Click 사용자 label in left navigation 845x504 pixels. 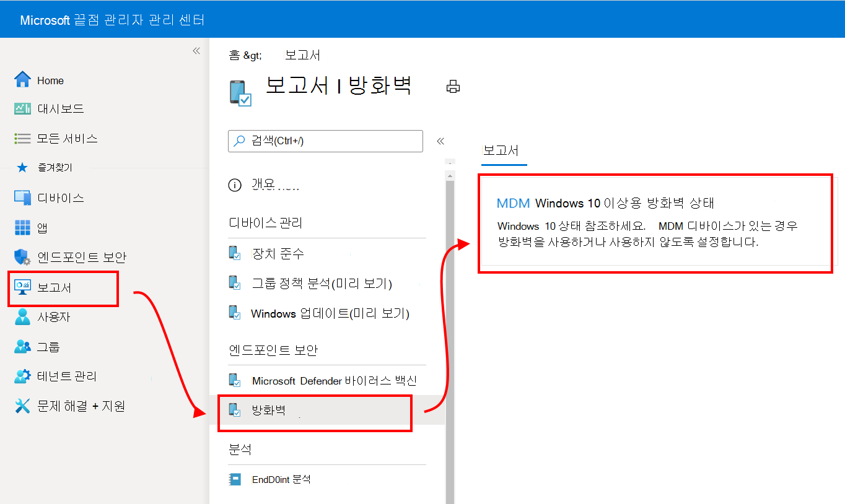coord(54,317)
